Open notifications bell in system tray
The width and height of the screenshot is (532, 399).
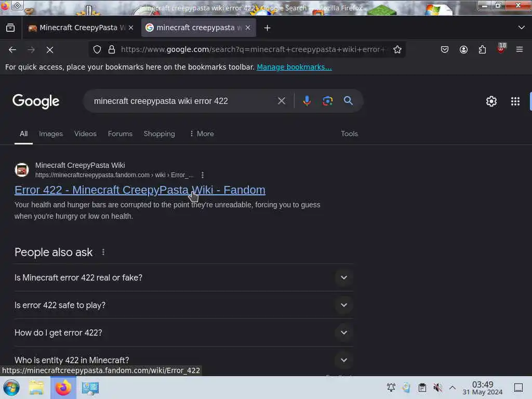point(391,388)
